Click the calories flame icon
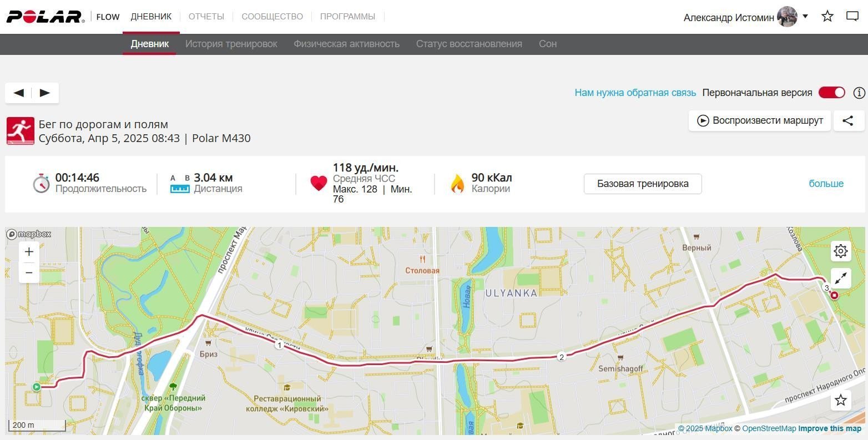The height and width of the screenshot is (440, 868). click(457, 184)
